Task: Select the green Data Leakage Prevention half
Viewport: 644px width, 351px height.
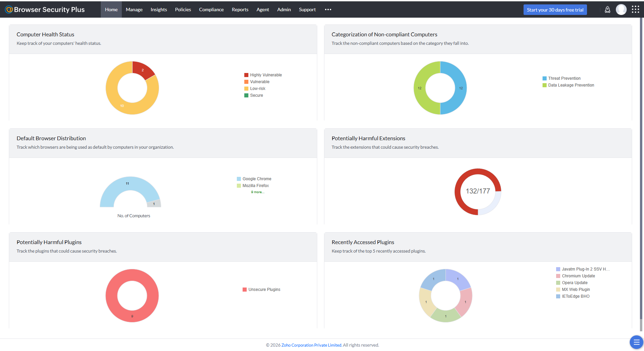Action: click(x=420, y=88)
